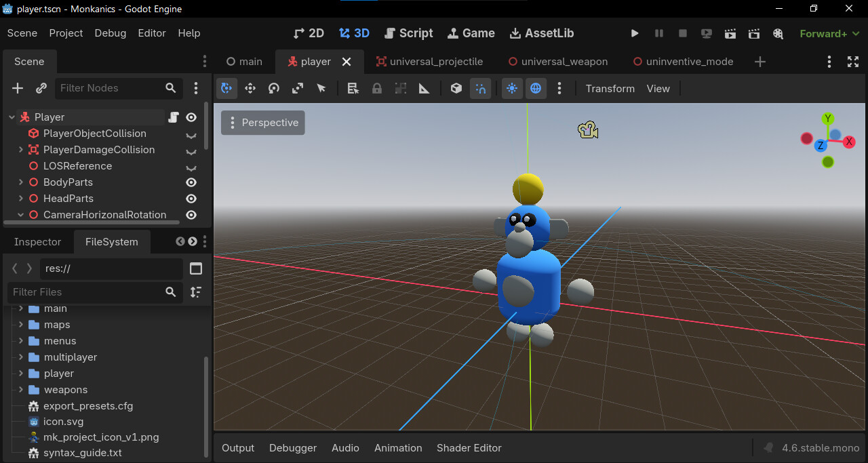
Task: Click the Filter Nodes search field
Action: [x=108, y=88]
